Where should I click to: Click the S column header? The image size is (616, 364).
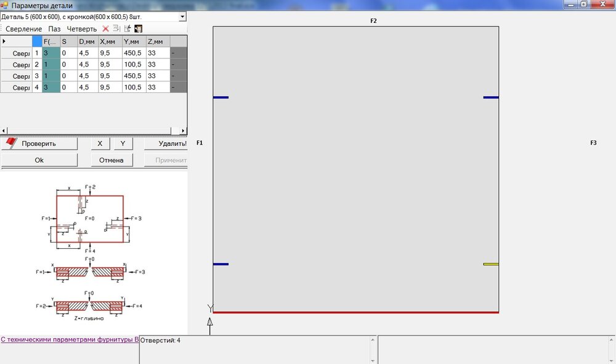tap(69, 41)
